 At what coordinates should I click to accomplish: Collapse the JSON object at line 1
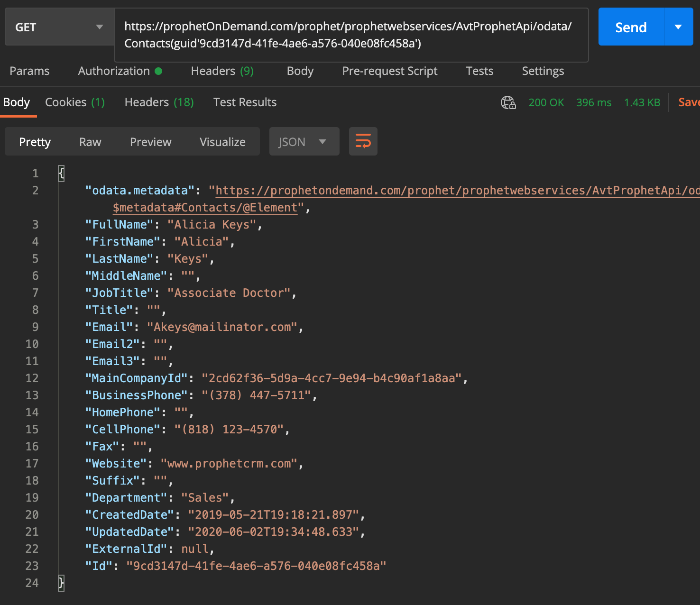(61, 173)
